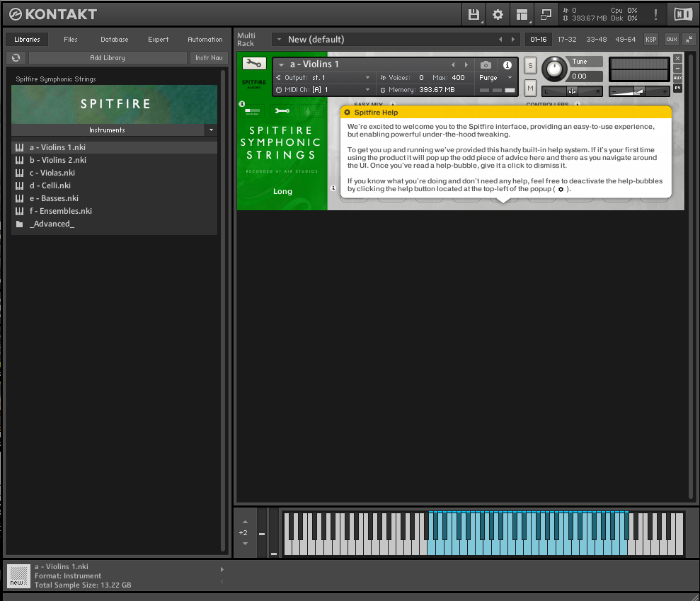The height and width of the screenshot is (601, 700).
Task: Click the instrument info icon in the header
Action: tap(507, 64)
